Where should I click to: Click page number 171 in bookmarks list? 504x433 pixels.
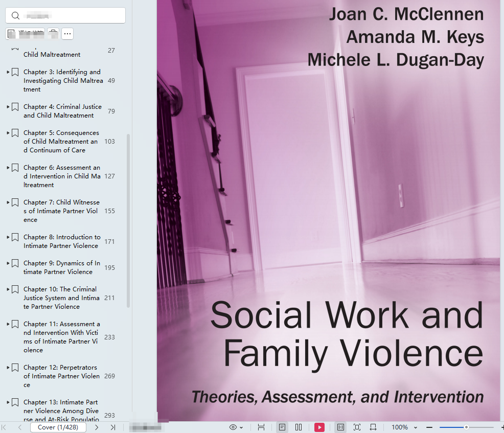point(109,241)
